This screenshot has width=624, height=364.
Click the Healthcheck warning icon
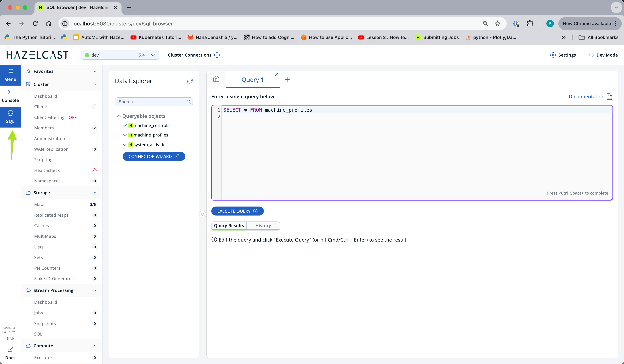(94, 170)
